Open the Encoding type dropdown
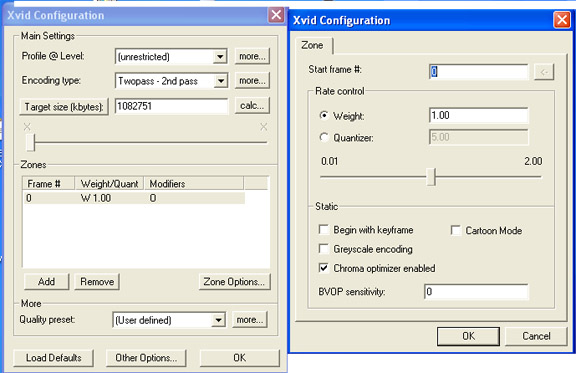The image size is (576, 373). (221, 81)
